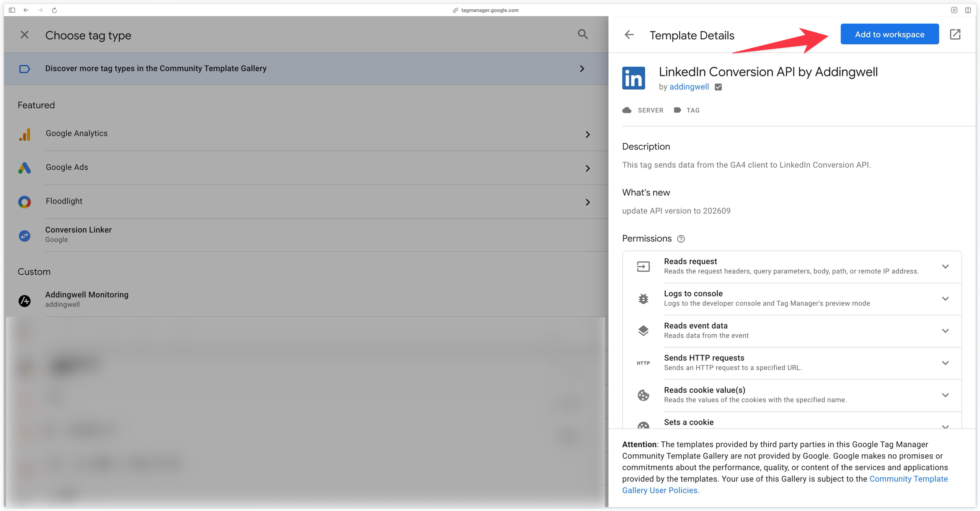Close the Choose tag type panel
Screen dimensions: 980x511
24,35
